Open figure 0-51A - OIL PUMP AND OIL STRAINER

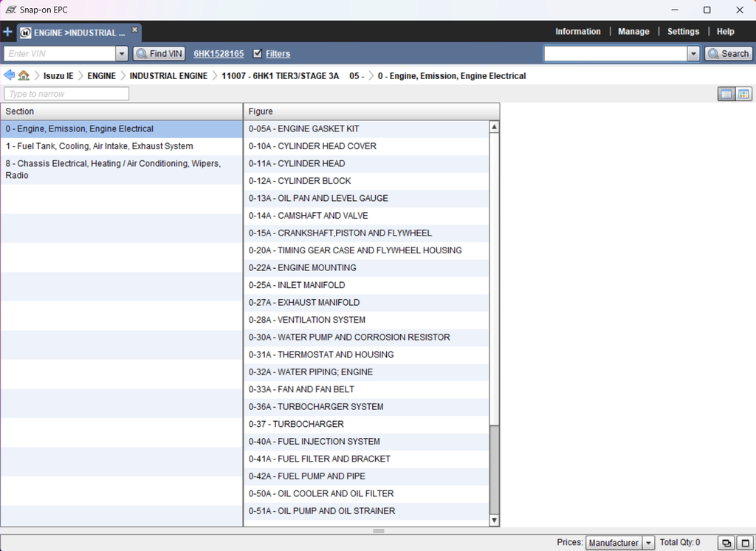(366, 511)
